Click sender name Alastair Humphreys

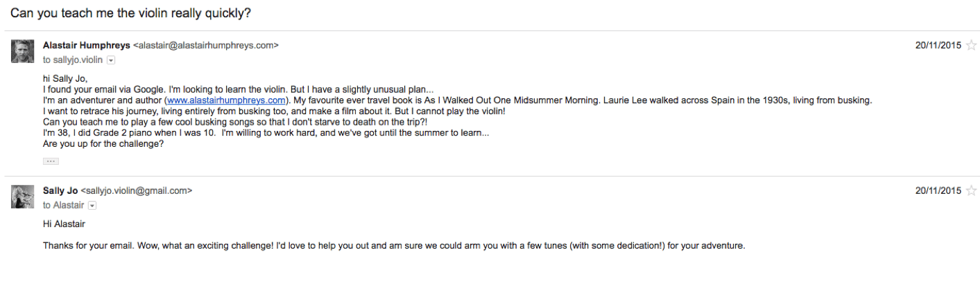(86, 45)
